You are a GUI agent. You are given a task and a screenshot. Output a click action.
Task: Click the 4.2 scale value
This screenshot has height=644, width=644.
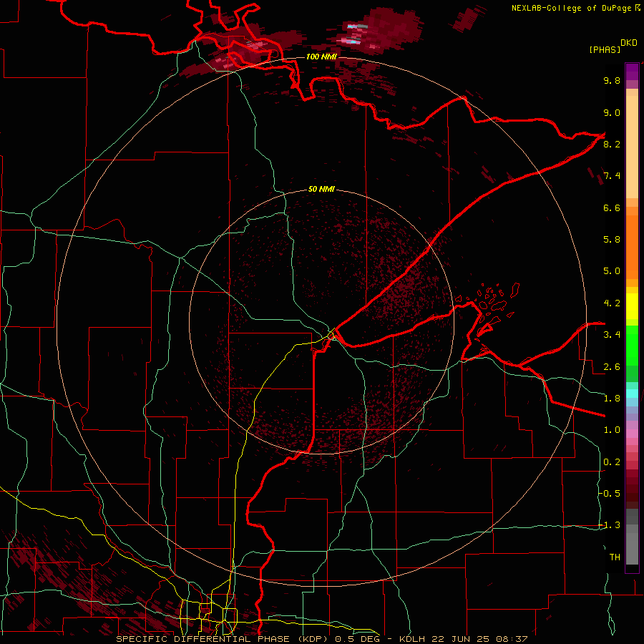tap(612, 303)
